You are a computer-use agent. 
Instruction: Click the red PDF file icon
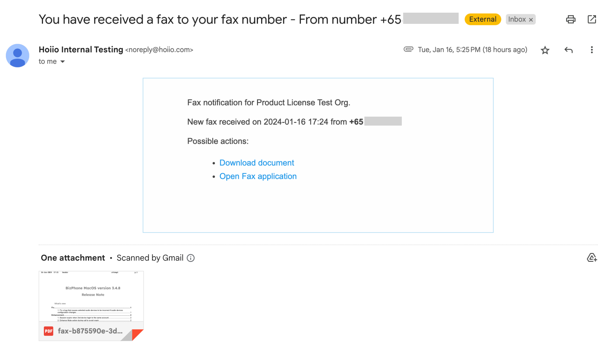[49, 331]
